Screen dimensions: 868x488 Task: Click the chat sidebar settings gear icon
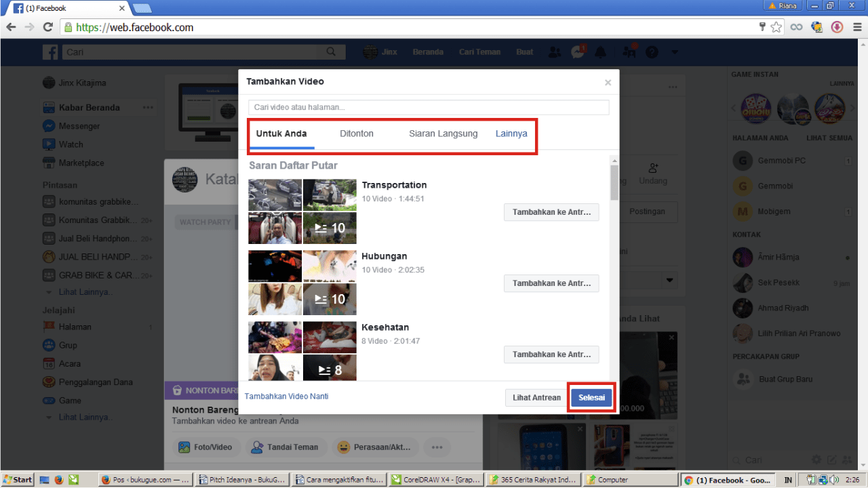pyautogui.click(x=816, y=460)
